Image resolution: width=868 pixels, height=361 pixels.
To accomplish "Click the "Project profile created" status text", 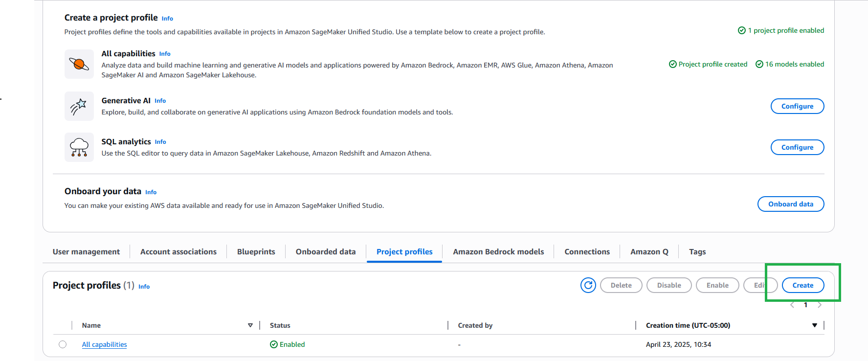I will click(713, 64).
